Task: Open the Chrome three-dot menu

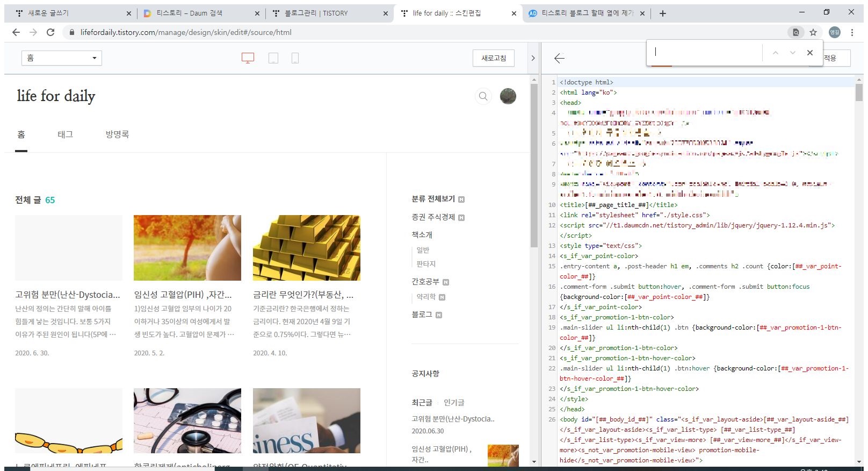Action: point(852,32)
